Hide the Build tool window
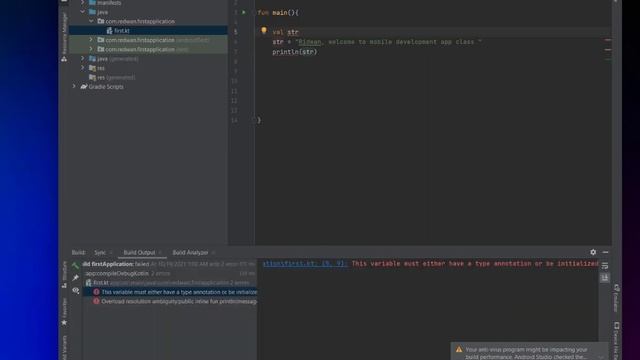640x360 pixels. pos(605,252)
